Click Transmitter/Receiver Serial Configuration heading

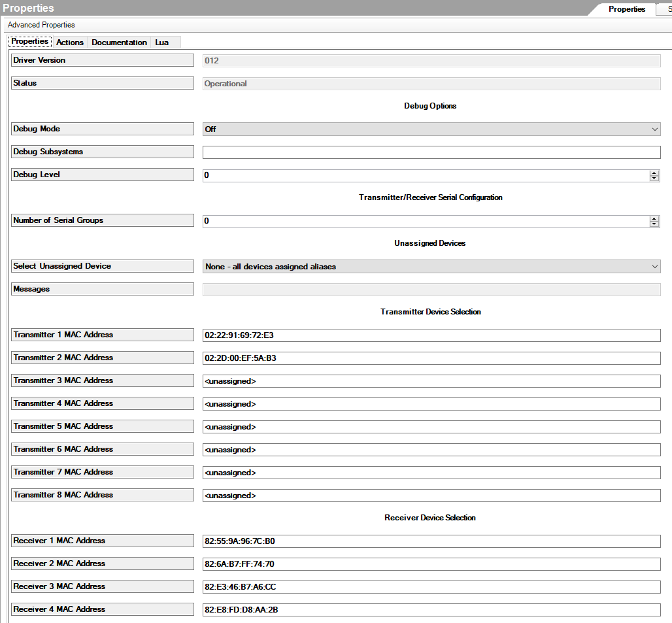tap(431, 197)
